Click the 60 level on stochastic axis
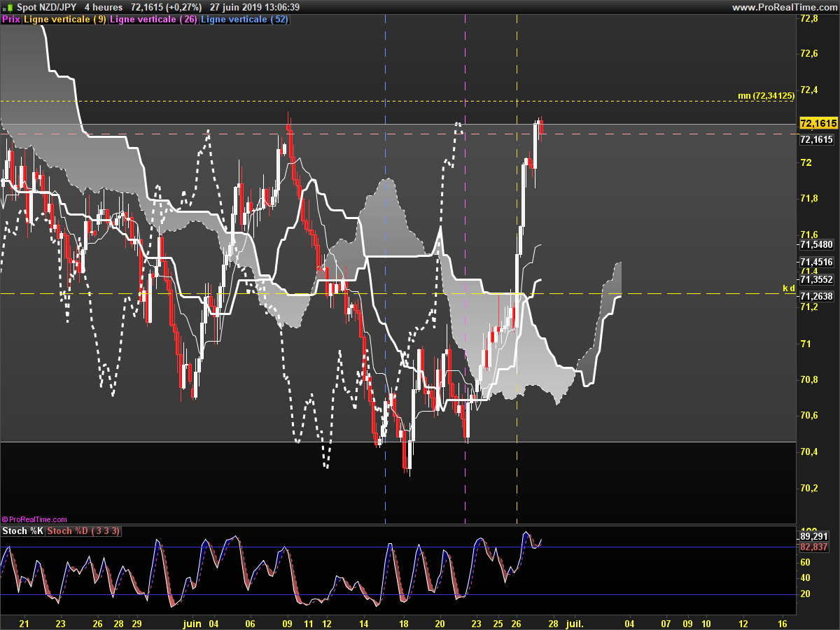Screen dimensions: 840x630 click(805, 562)
